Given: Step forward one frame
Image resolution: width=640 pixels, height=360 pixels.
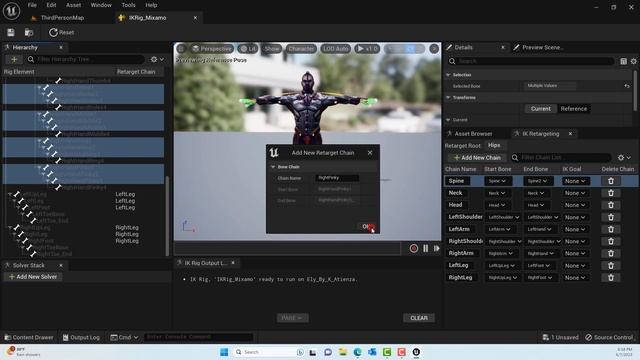Looking at the screenshot, I should point(436,248).
